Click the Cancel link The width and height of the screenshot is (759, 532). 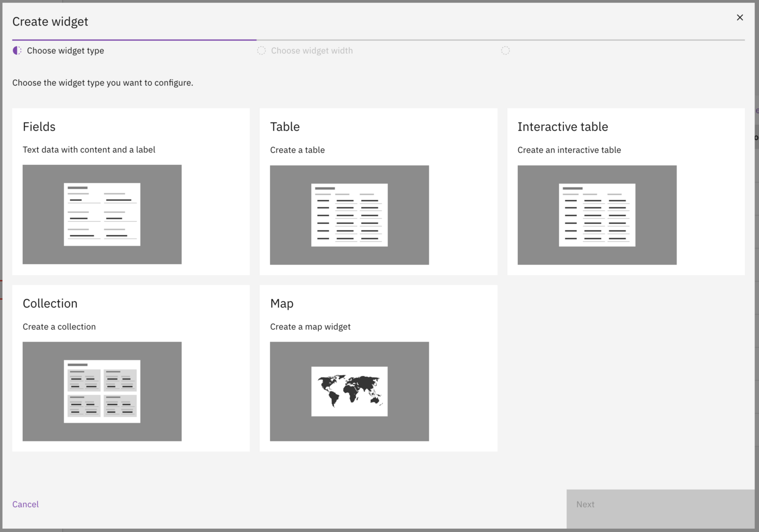tap(25, 504)
